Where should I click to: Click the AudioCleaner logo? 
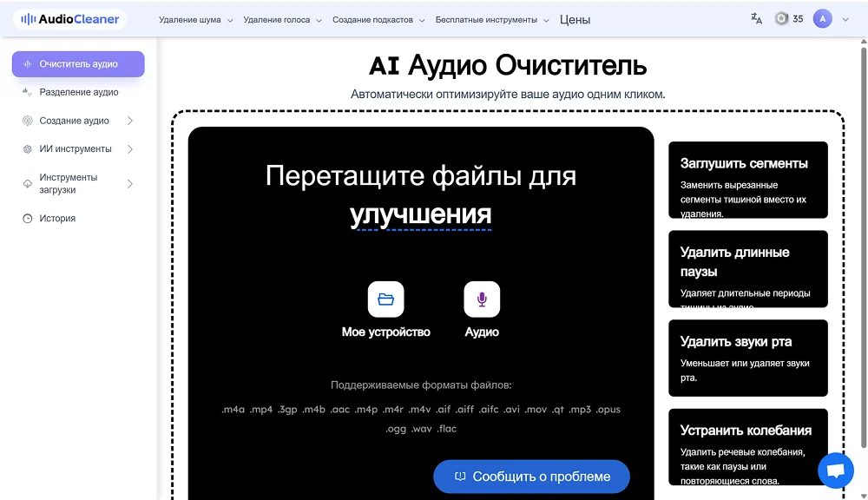click(x=69, y=19)
